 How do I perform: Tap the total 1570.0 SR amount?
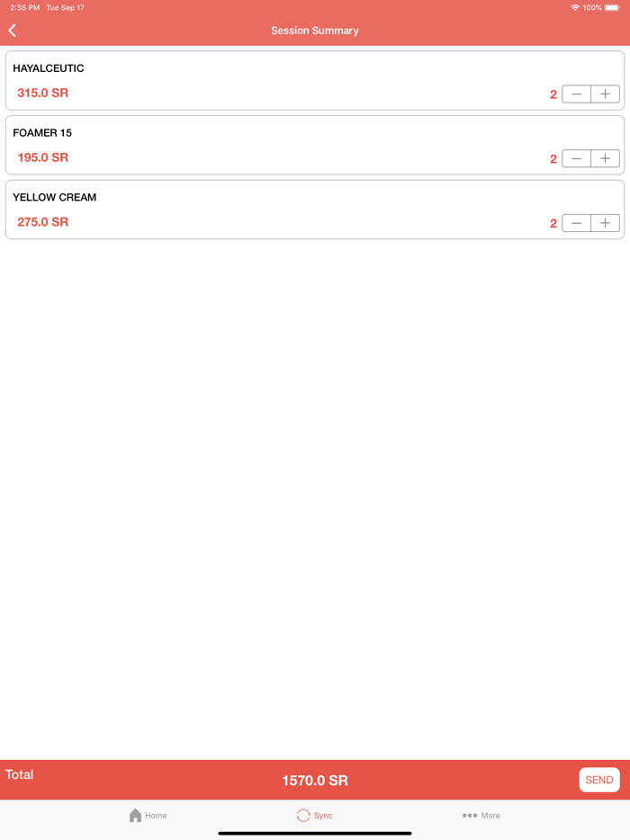[x=314, y=780]
